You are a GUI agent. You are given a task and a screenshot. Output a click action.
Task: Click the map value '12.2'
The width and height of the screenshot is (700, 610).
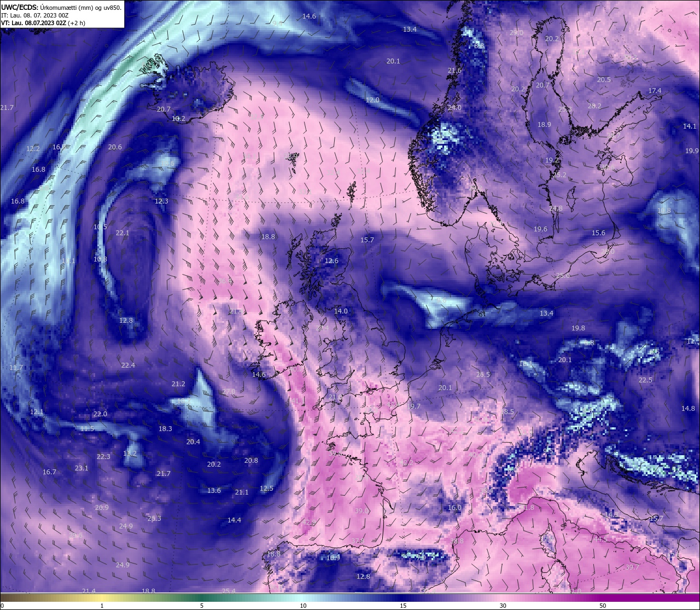[33, 149]
